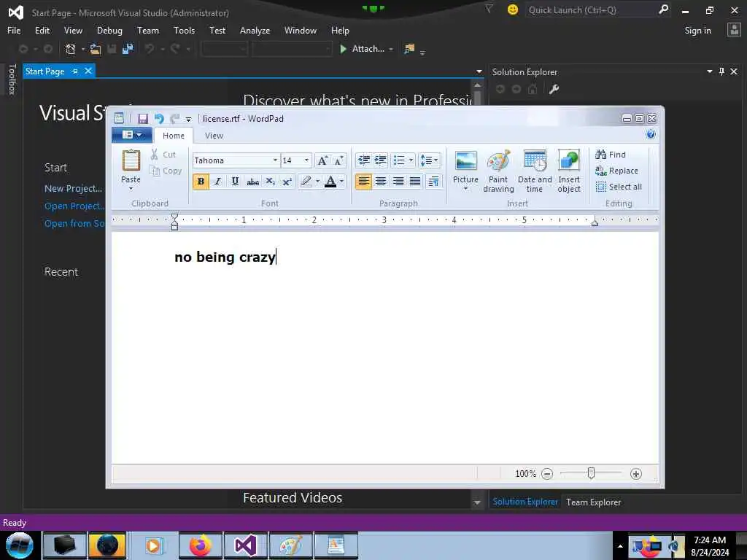Open Visual Studio Debug menu
This screenshot has width=747, height=560.
point(109,31)
